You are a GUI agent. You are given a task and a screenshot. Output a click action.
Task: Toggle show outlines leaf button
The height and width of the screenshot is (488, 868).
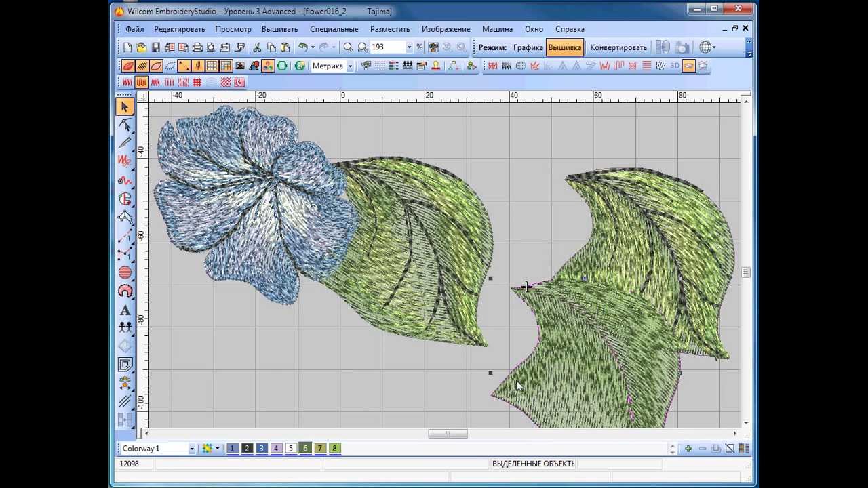tap(156, 66)
